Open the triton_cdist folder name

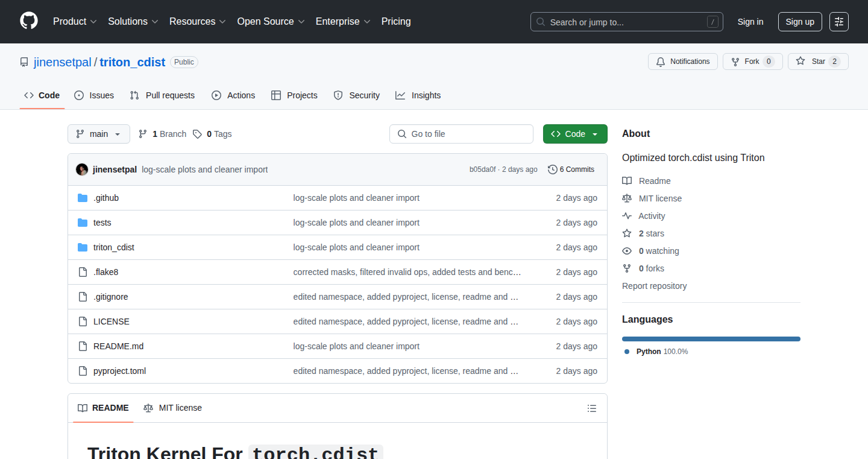click(x=114, y=247)
